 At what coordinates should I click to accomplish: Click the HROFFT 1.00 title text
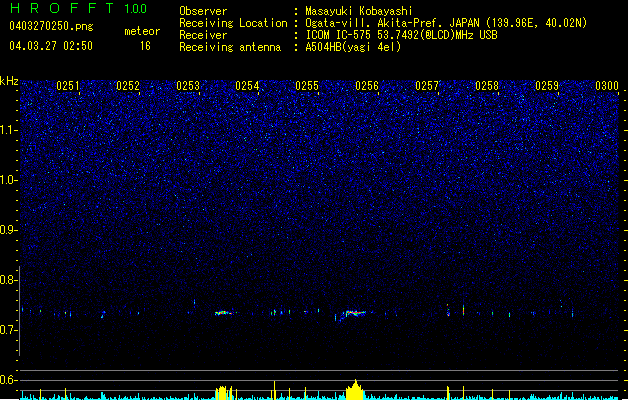coord(79,8)
